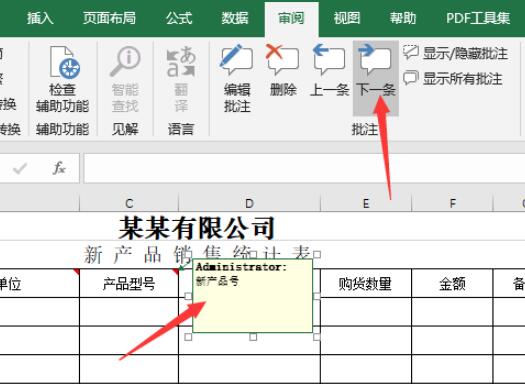Toggle 显示所有批注 to show all comments
The image size is (525, 384).
click(453, 79)
